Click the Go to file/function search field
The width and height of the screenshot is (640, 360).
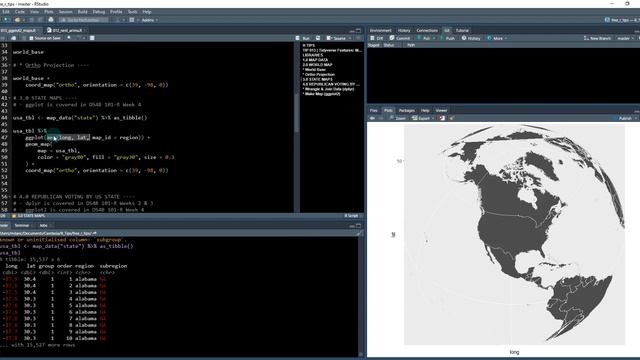[x=84, y=20]
